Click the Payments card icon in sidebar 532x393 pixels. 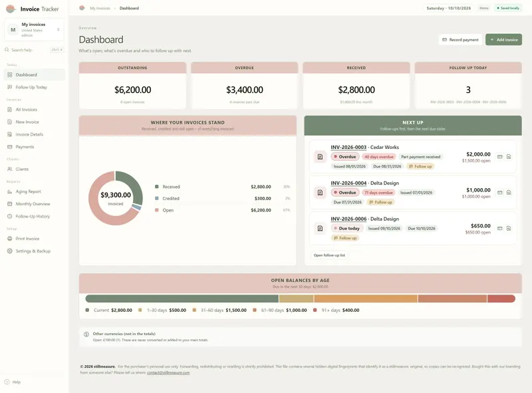pyautogui.click(x=9, y=147)
